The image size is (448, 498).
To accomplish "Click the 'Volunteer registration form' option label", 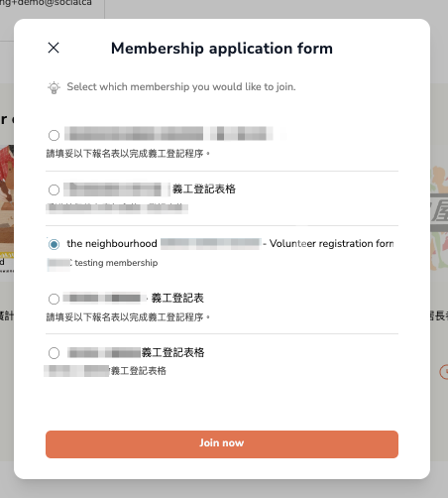I will [x=331, y=244].
